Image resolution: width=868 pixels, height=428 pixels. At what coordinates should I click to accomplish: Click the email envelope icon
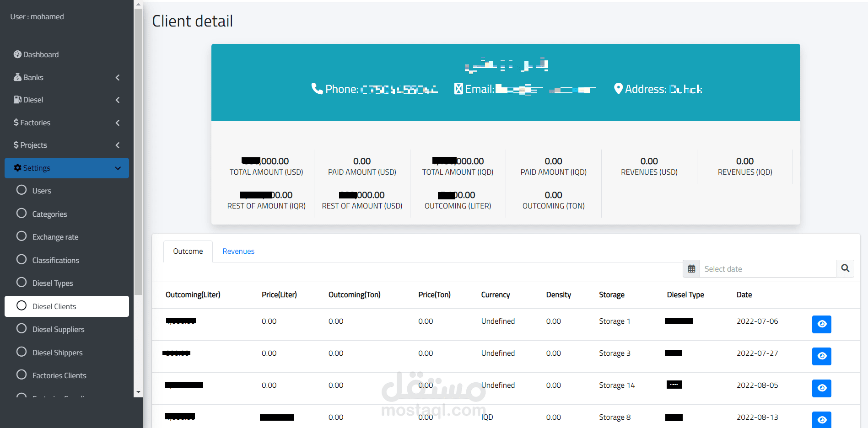(x=458, y=89)
